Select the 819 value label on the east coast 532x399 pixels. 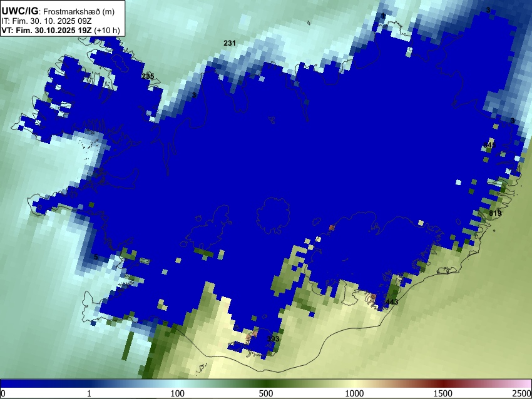495,213
